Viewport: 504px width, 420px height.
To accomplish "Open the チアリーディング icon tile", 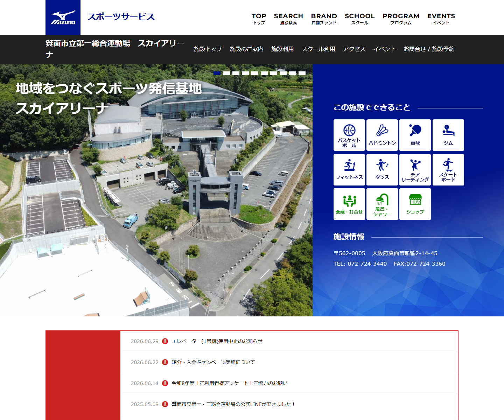I will [415, 170].
